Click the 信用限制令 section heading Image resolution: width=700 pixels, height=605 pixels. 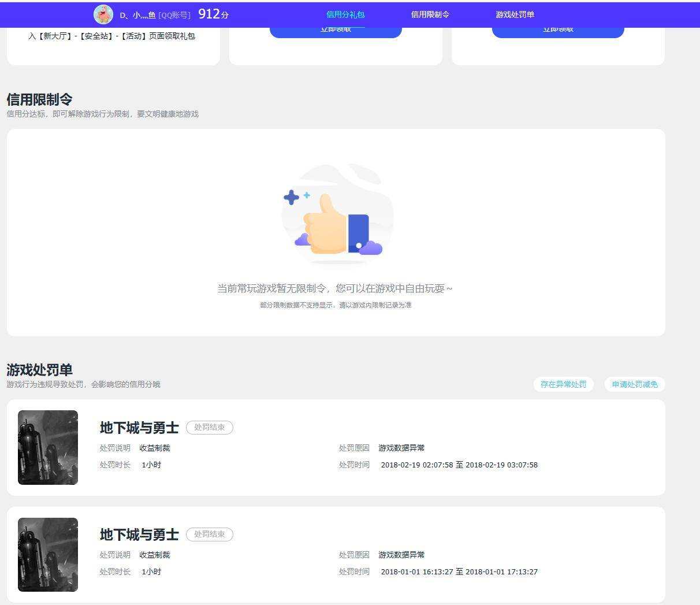click(x=39, y=99)
